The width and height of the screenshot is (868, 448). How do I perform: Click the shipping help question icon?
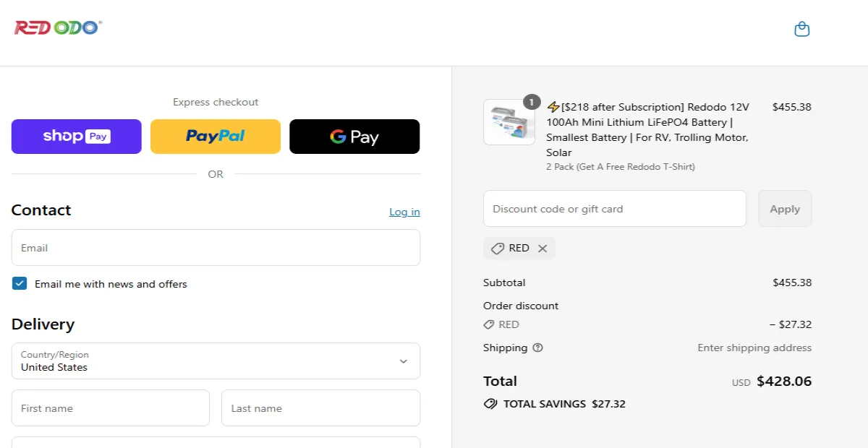click(537, 348)
